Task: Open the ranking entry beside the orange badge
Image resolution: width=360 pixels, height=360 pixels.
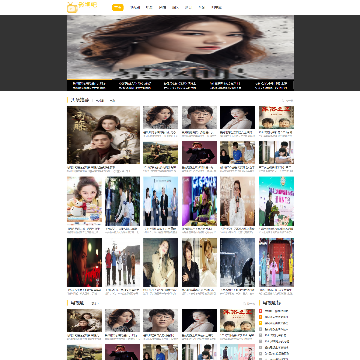Action: click(x=276, y=317)
